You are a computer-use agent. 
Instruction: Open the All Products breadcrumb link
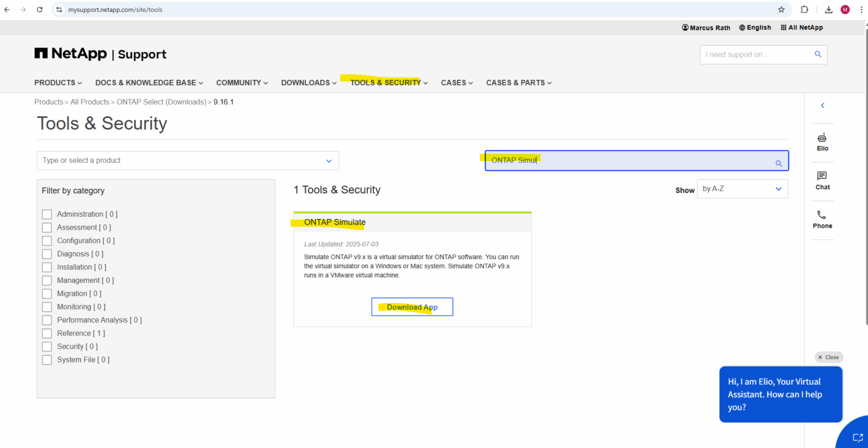click(89, 102)
